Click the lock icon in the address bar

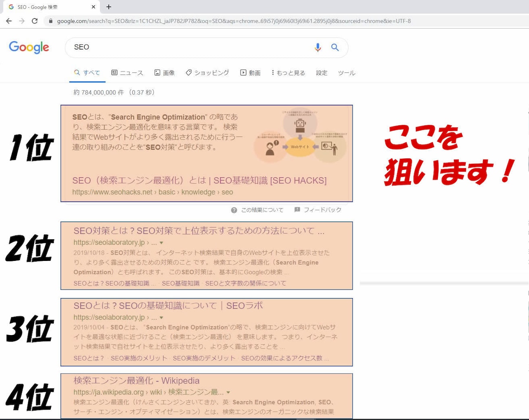click(x=51, y=21)
